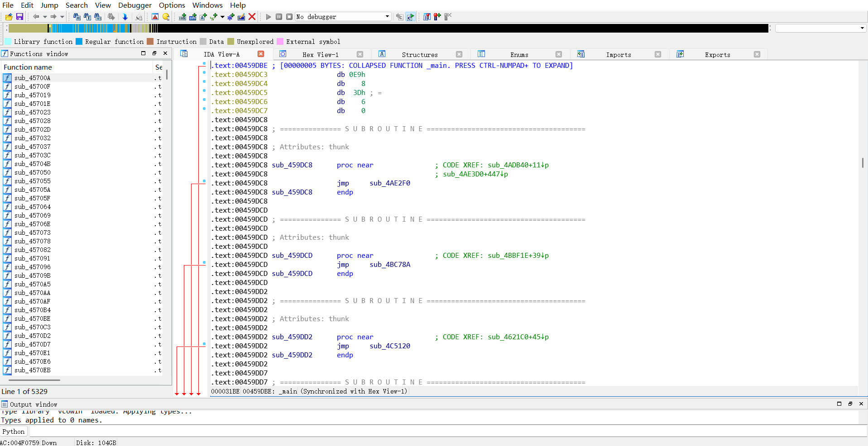Click the blue down-arrow jump icon
This screenshot has width=868, height=446.
tap(125, 17)
